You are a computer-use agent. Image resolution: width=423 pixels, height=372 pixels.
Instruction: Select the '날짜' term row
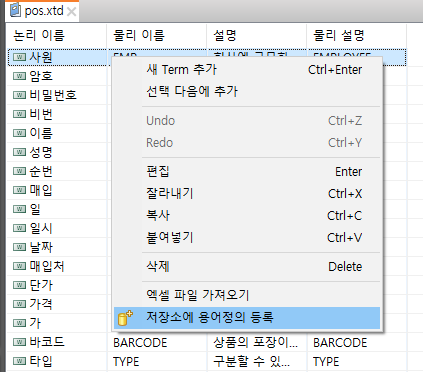click(x=41, y=247)
